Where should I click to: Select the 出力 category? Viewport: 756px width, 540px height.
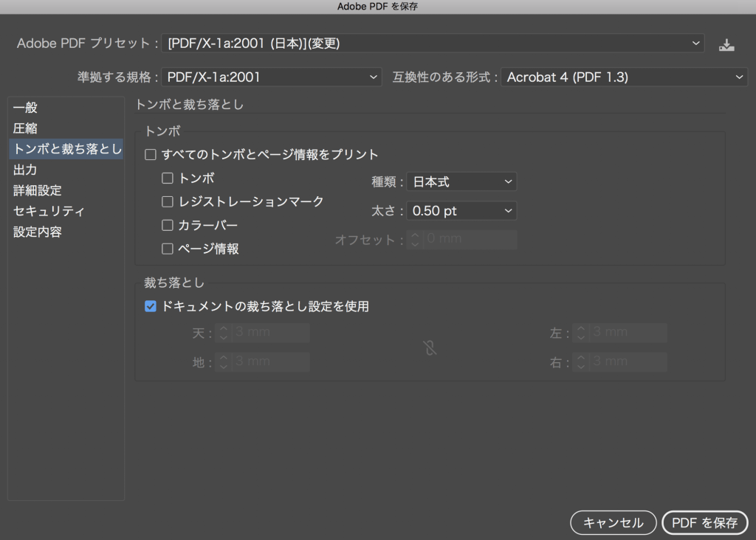tap(66, 170)
